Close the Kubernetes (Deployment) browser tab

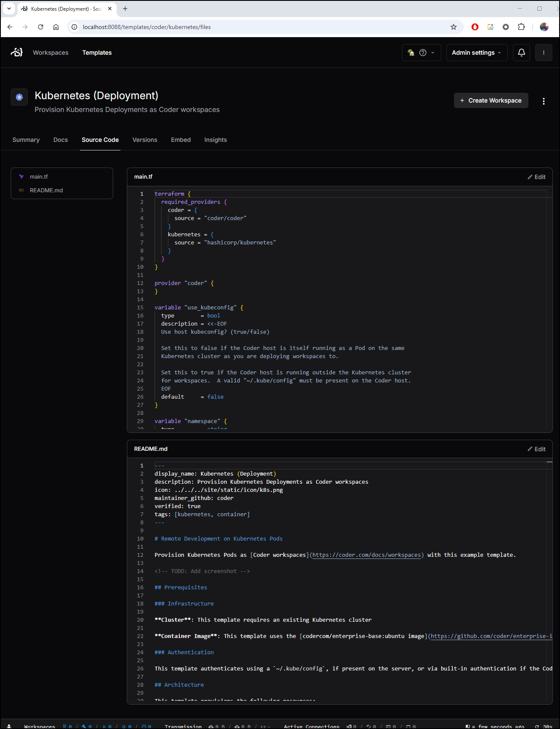[x=110, y=9]
